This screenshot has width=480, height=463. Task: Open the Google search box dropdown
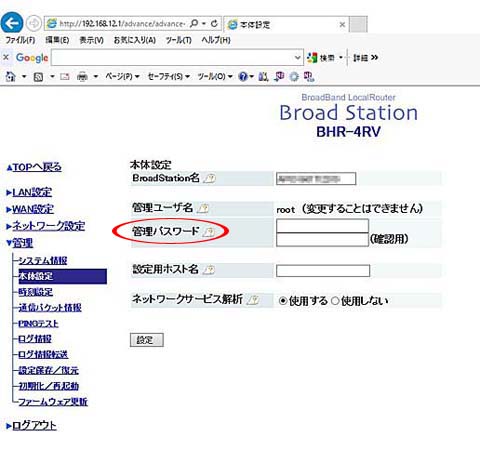click(297, 58)
